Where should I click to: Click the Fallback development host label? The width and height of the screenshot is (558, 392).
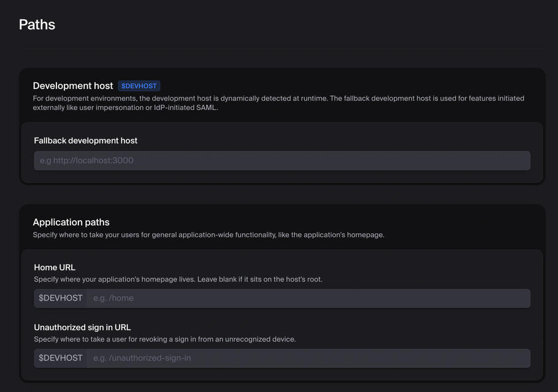[x=85, y=140]
